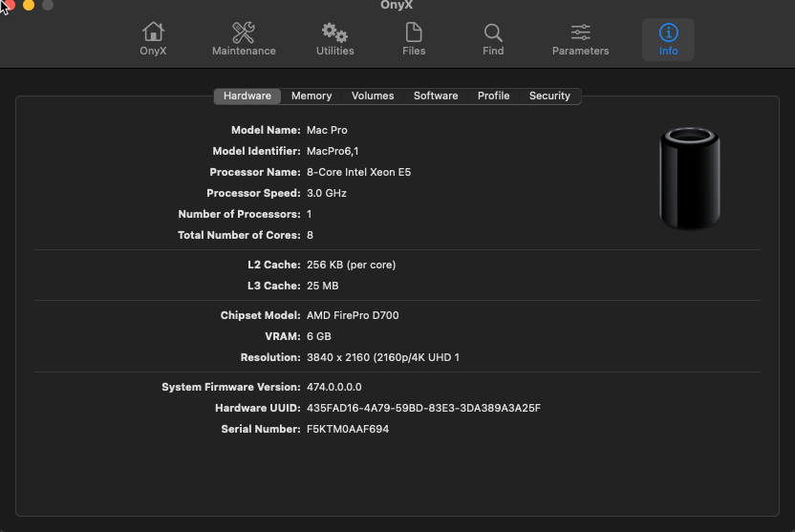The height and width of the screenshot is (532, 795).
Task: Minimize the OnyX window with yellow button
Action: [x=29, y=5]
